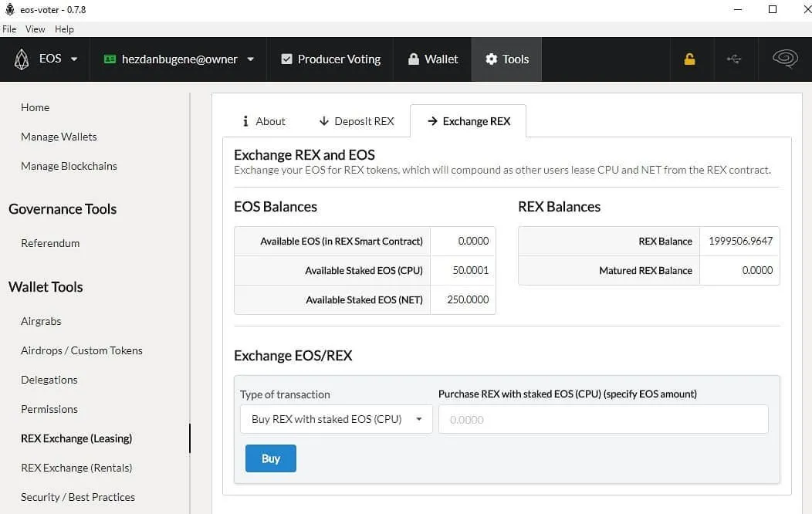Click the USB hardware ledger icon
The height and width of the screenshot is (514, 812).
734,59
